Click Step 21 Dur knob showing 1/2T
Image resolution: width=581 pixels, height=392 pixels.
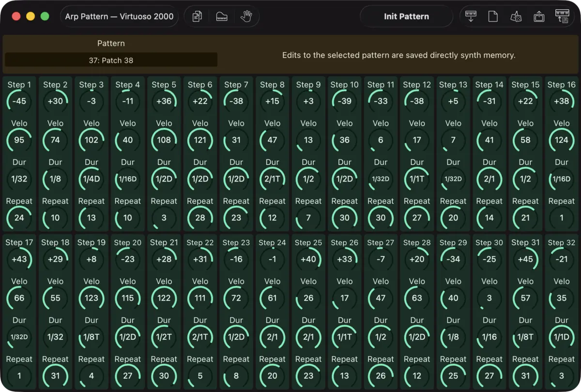tap(164, 337)
